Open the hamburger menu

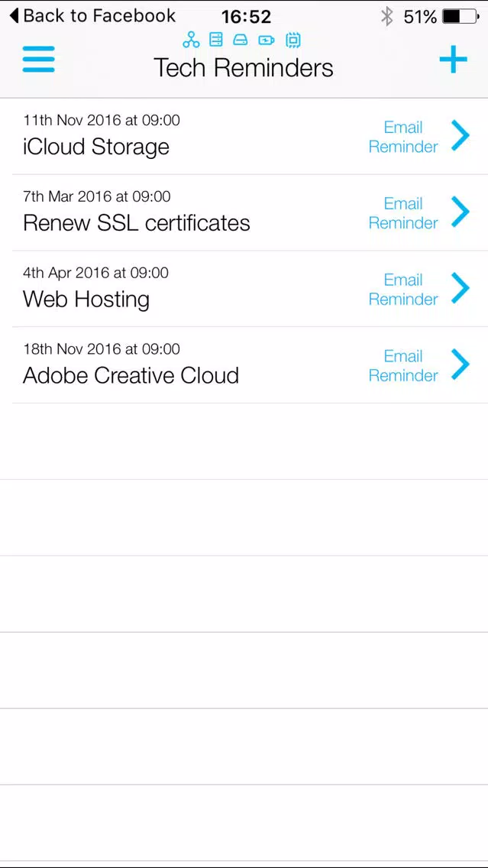pos(38,60)
